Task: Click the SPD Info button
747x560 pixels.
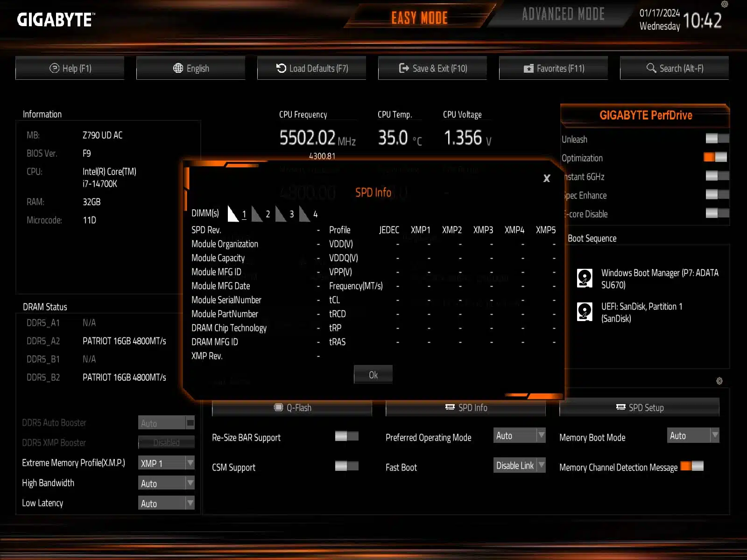Action: click(x=466, y=407)
